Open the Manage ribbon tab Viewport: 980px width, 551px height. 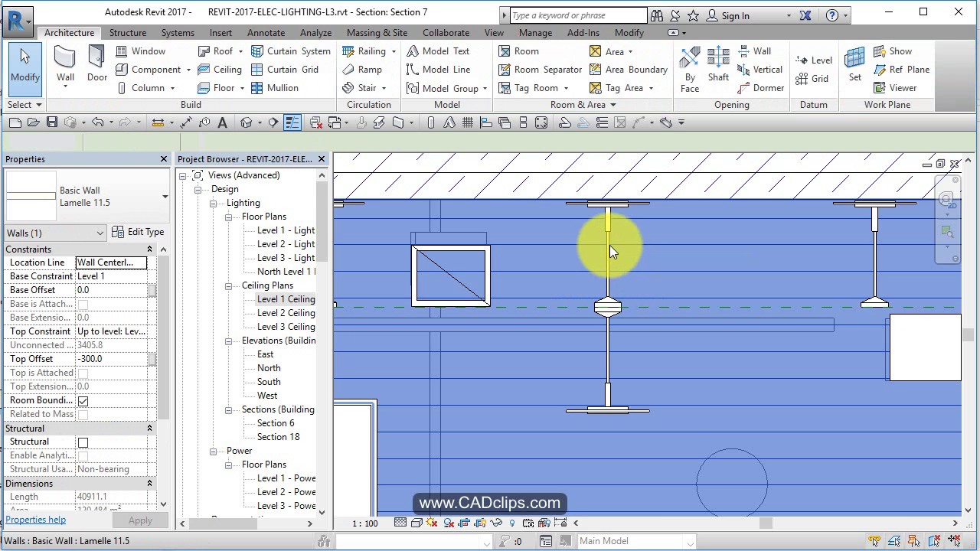click(x=535, y=33)
